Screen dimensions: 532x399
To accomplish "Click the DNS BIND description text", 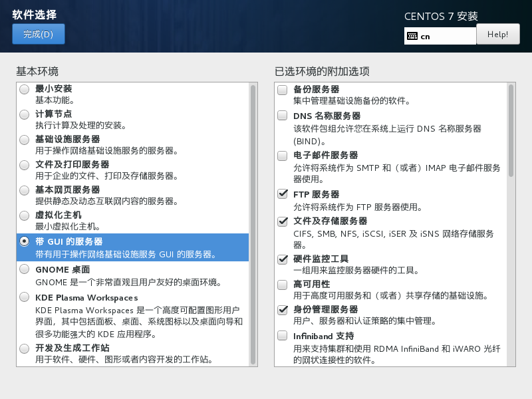I will 388,135.
